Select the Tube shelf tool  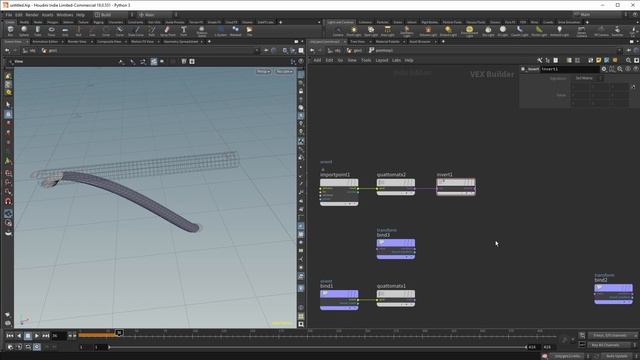(38, 31)
